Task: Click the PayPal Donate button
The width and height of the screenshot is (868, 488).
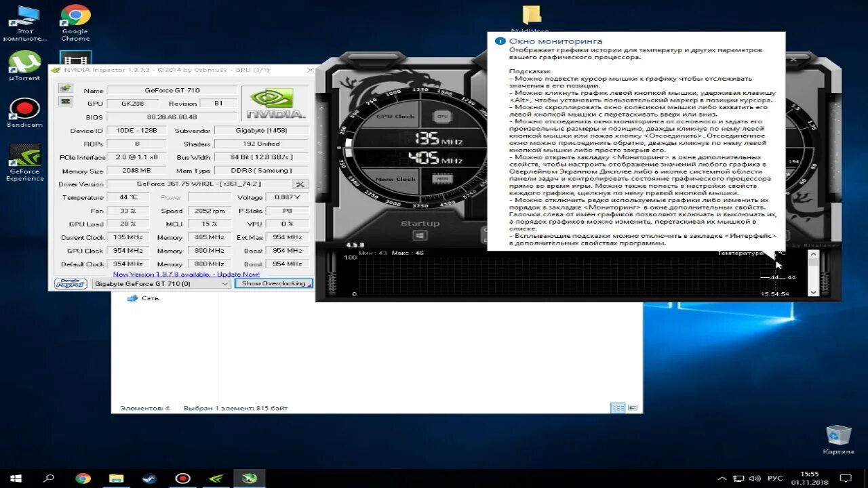Action: click(x=70, y=283)
